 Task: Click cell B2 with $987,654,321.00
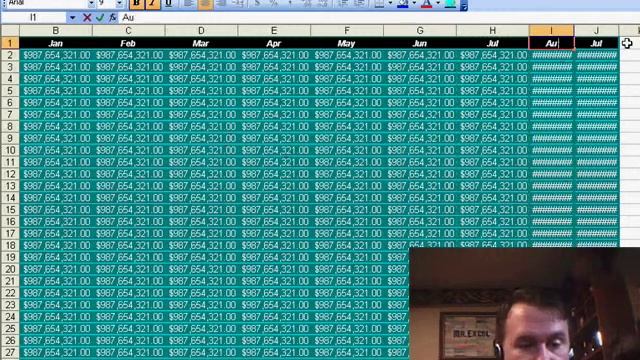coord(56,55)
